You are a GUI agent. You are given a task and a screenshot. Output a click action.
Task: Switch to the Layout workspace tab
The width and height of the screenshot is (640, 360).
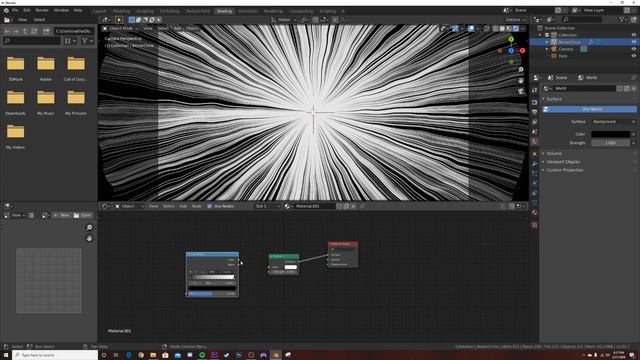(99, 11)
